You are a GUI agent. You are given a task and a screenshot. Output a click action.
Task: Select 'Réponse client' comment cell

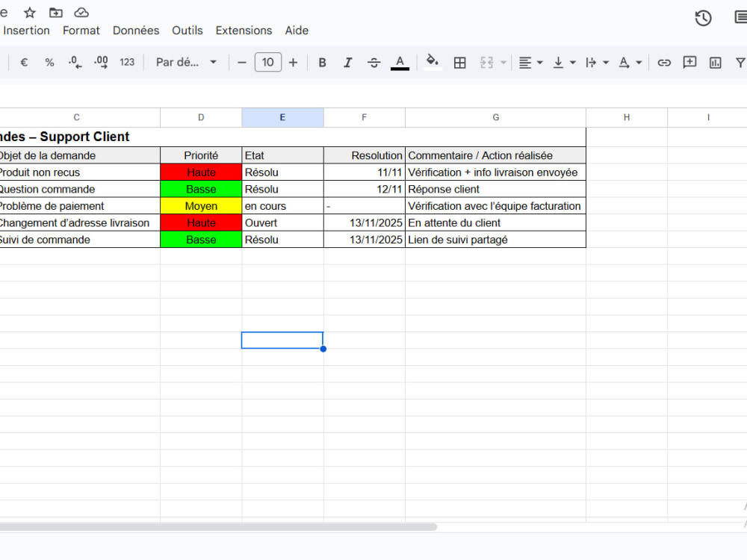(x=495, y=189)
